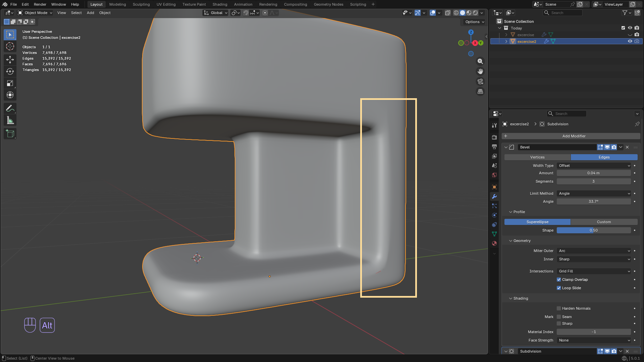Switch to the Modeling workspace tab
Image resolution: width=644 pixels, height=362 pixels.
pyautogui.click(x=117, y=4)
